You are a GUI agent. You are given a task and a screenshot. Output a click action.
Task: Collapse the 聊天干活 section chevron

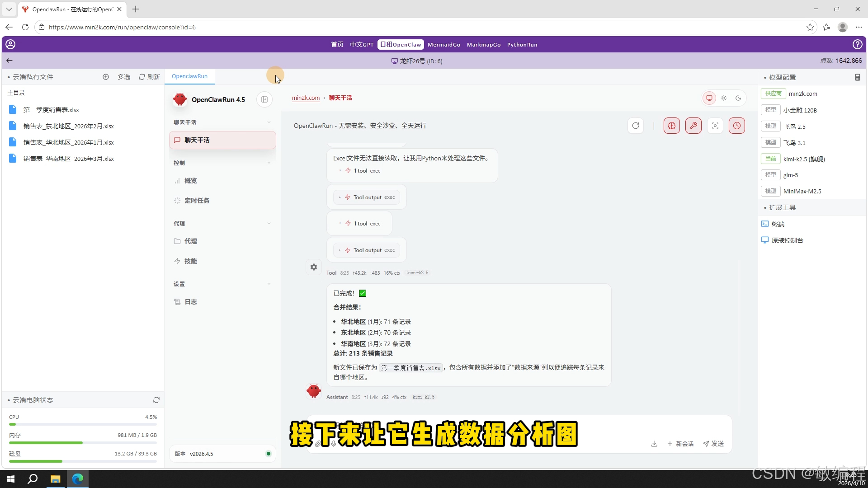pyautogui.click(x=269, y=122)
